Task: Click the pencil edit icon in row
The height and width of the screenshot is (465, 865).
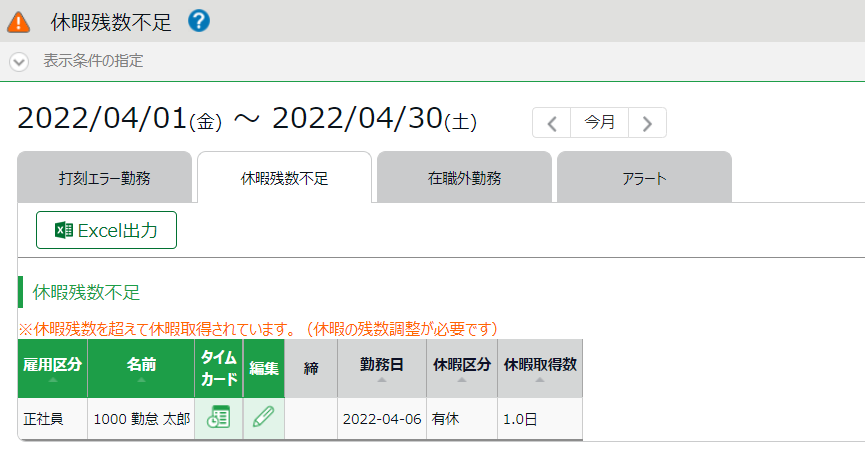Action: 264,416
